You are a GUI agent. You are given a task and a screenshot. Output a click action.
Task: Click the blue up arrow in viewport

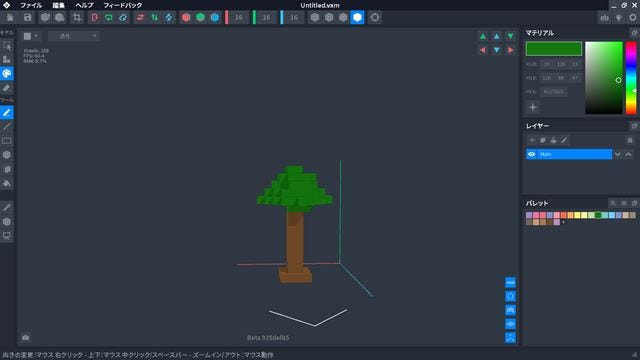[x=497, y=36]
